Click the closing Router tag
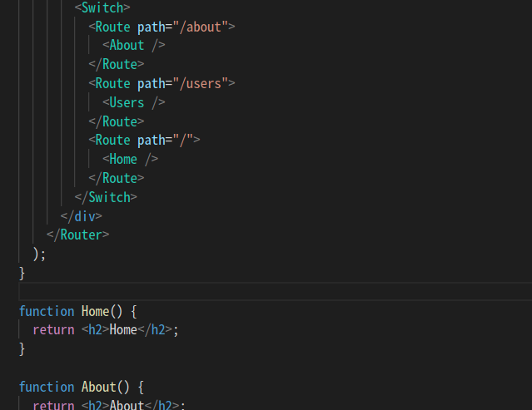Image resolution: width=532 pixels, height=410 pixels. pyautogui.click(x=77, y=235)
